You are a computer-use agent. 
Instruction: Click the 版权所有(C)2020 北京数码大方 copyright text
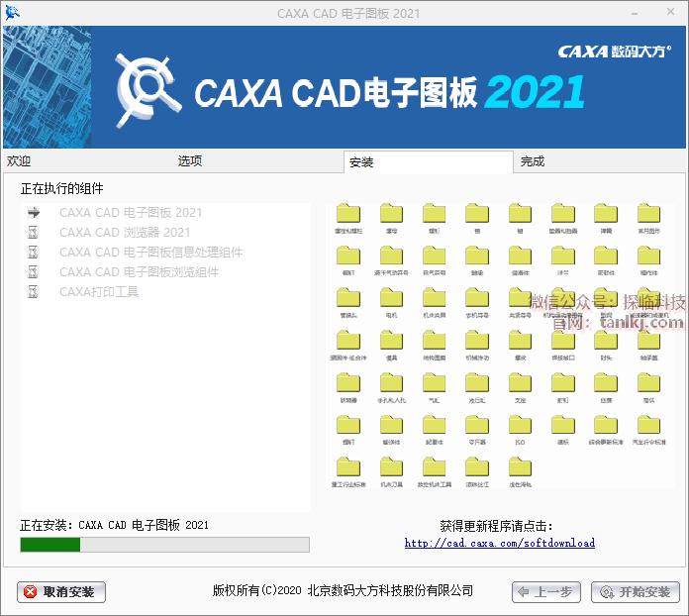(x=343, y=590)
